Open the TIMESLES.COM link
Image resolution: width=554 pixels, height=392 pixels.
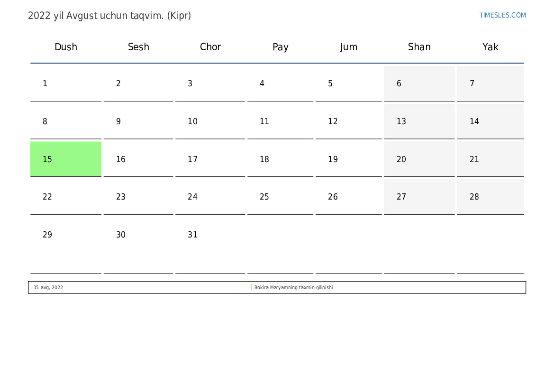[502, 16]
